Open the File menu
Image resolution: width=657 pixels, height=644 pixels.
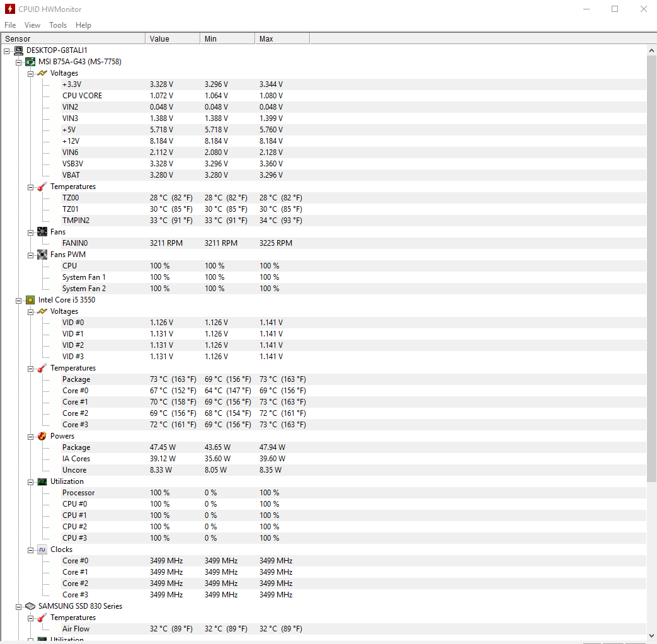[x=10, y=25]
